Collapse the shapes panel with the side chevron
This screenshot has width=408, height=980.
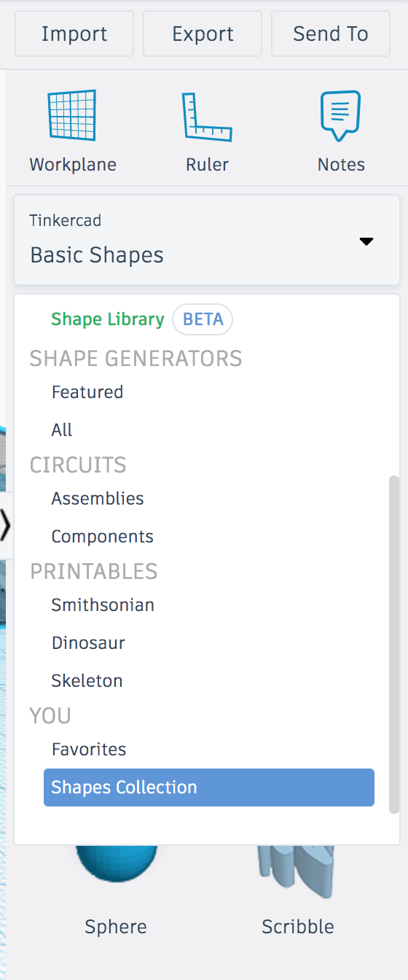coord(6,525)
